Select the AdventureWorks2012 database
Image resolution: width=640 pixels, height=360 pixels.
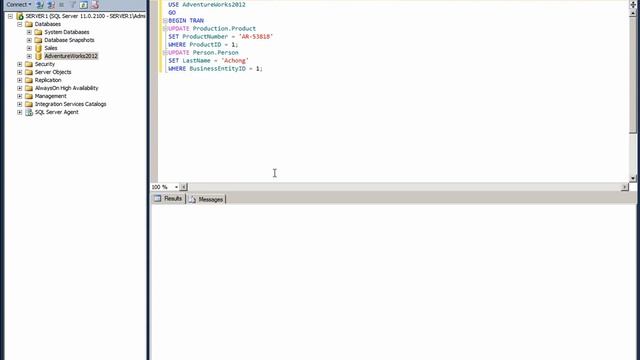click(x=71, y=56)
